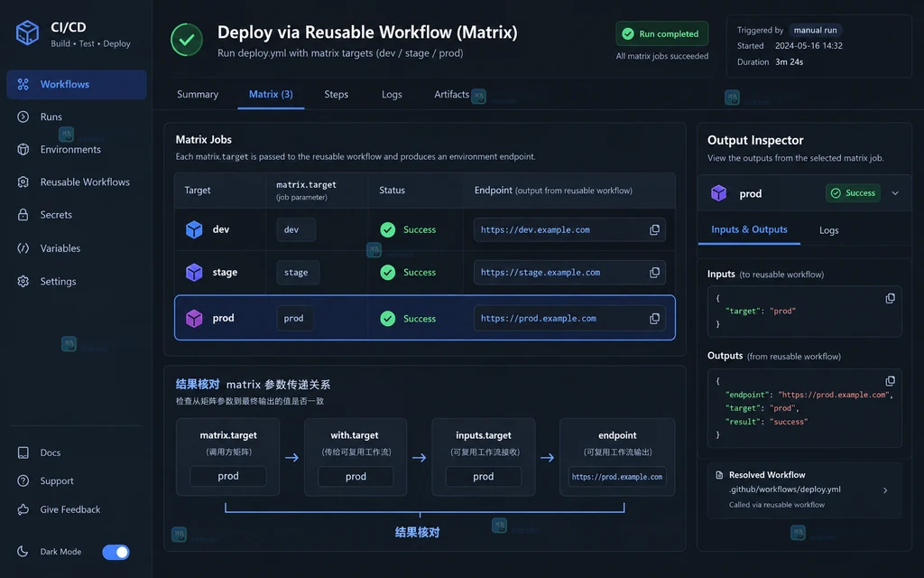The width and height of the screenshot is (924, 578).
Task: Click the endpoint flow card URL value
Action: tap(617, 477)
